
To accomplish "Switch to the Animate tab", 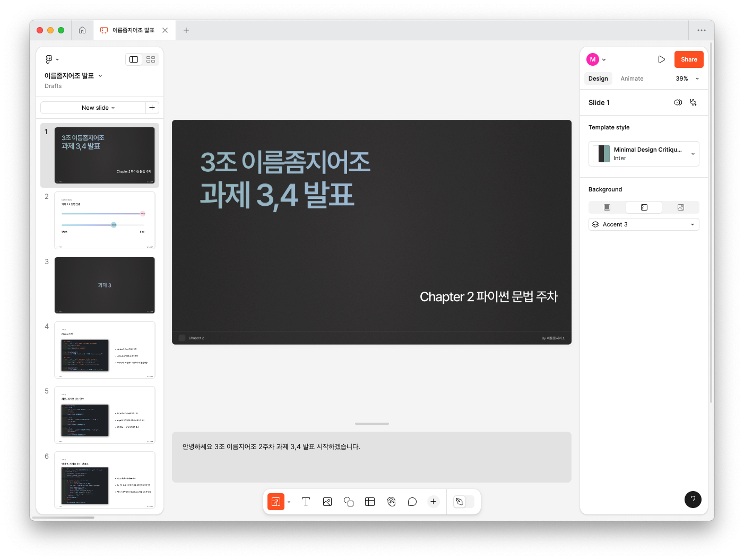I will pyautogui.click(x=632, y=78).
